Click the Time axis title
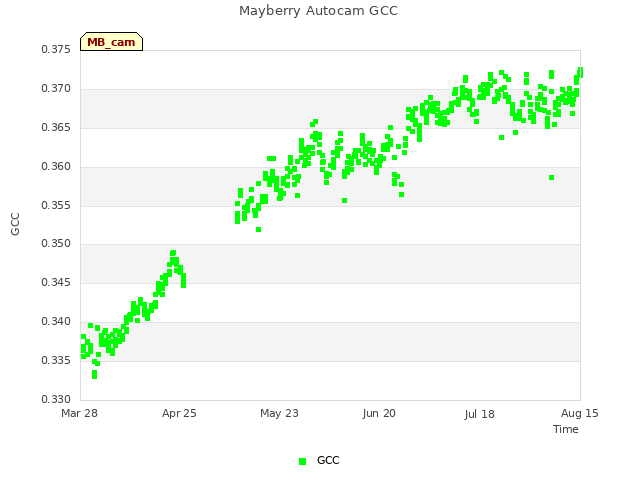Image resolution: width=640 pixels, height=480 pixels. 566,429
